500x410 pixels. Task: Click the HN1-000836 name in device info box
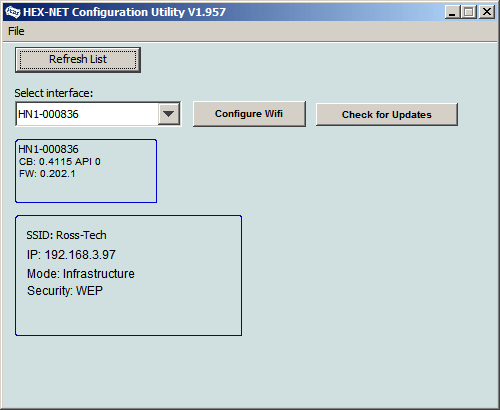point(48,149)
